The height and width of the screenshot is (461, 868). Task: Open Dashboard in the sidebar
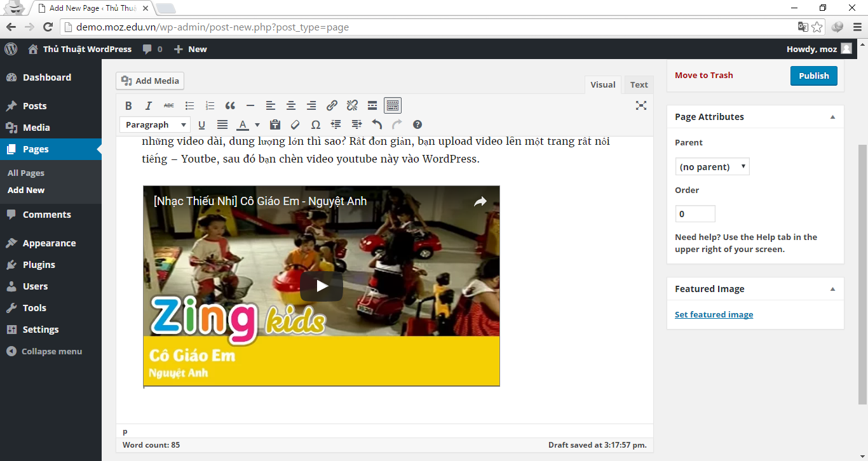coord(51,77)
